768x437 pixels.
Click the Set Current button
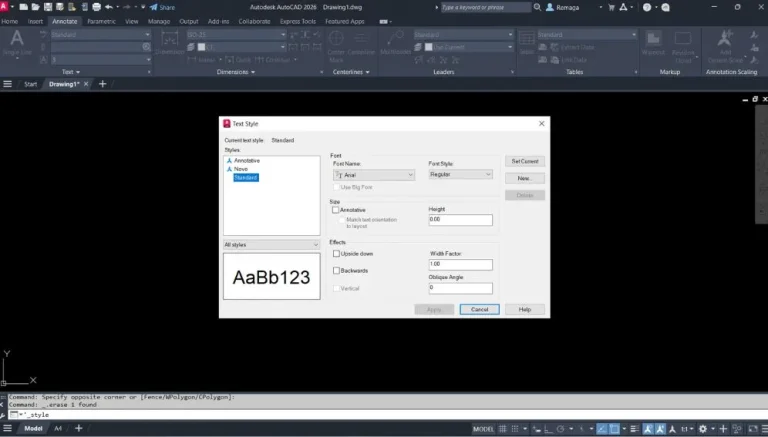(525, 161)
